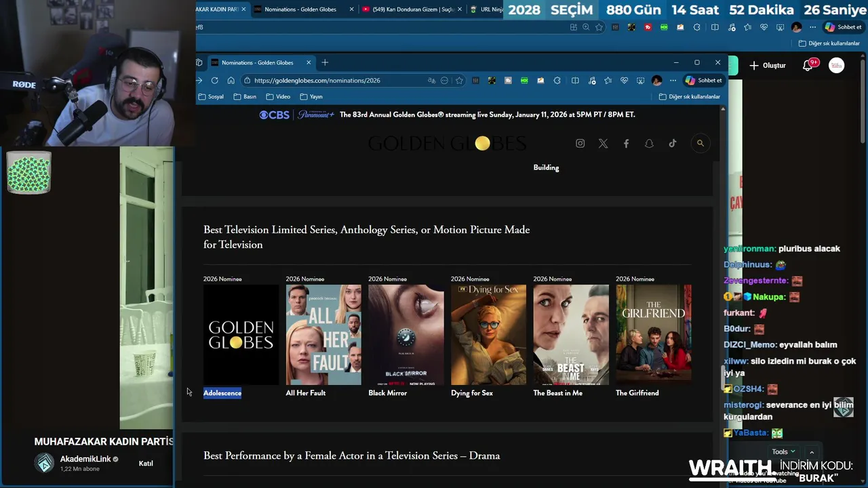The height and width of the screenshot is (488, 868).
Task: Switch to the MUHAFAZAKAR KADIN PARTİSİ tab
Action: [x=221, y=9]
